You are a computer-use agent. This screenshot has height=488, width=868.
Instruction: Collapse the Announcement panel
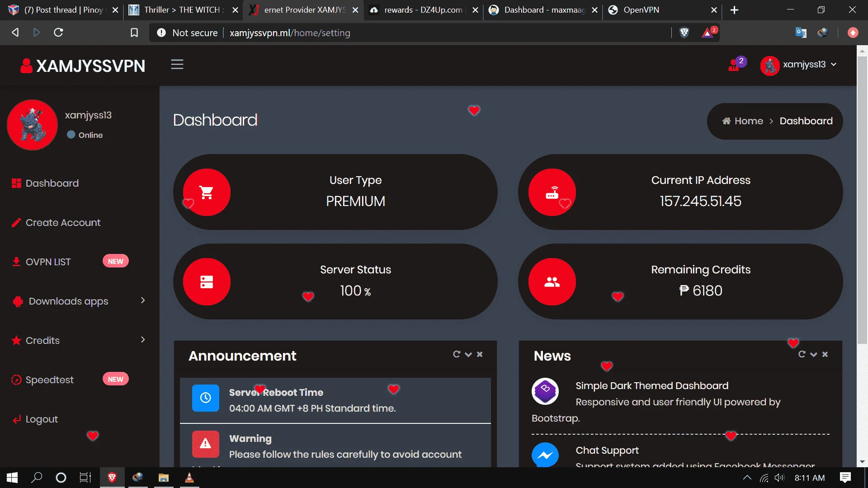pos(468,355)
